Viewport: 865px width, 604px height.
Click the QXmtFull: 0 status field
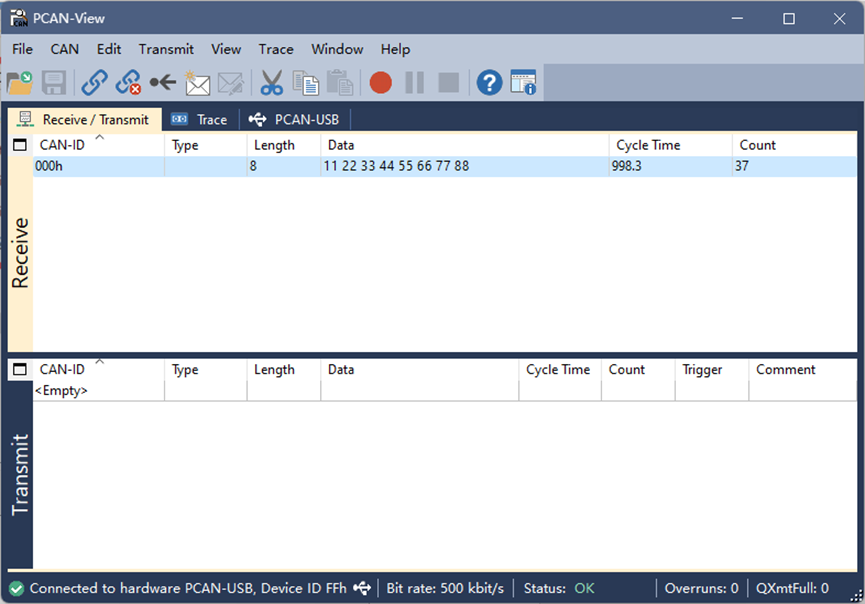[x=792, y=589]
